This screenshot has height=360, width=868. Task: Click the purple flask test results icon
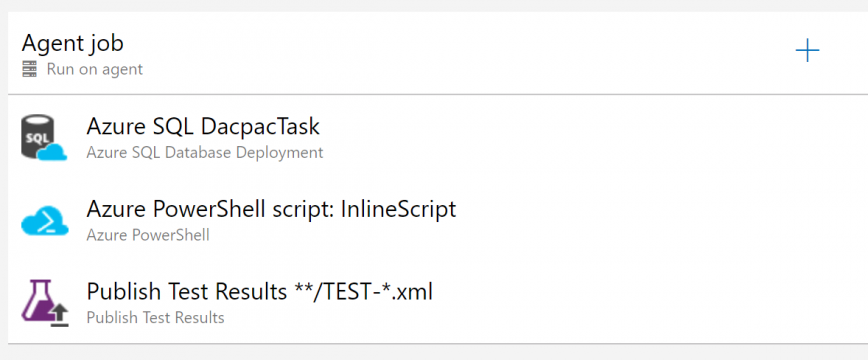(44, 303)
